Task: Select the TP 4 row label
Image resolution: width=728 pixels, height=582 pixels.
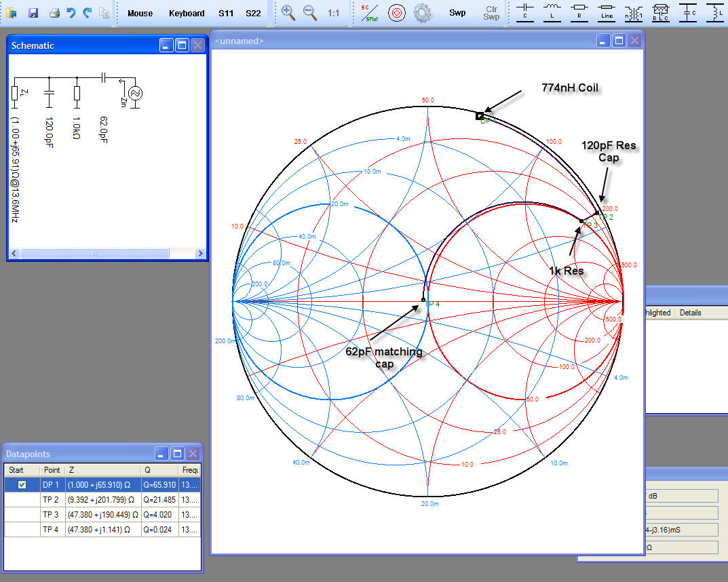Action: click(51, 529)
